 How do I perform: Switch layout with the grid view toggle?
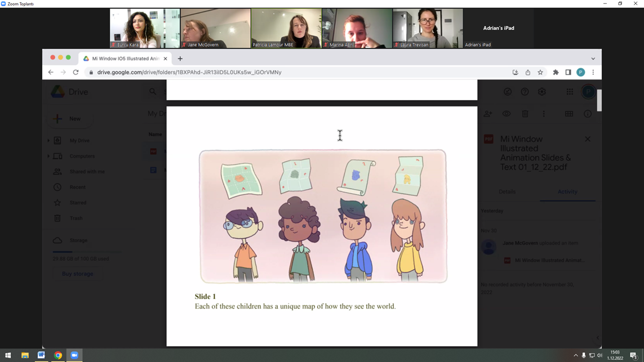[x=569, y=114]
